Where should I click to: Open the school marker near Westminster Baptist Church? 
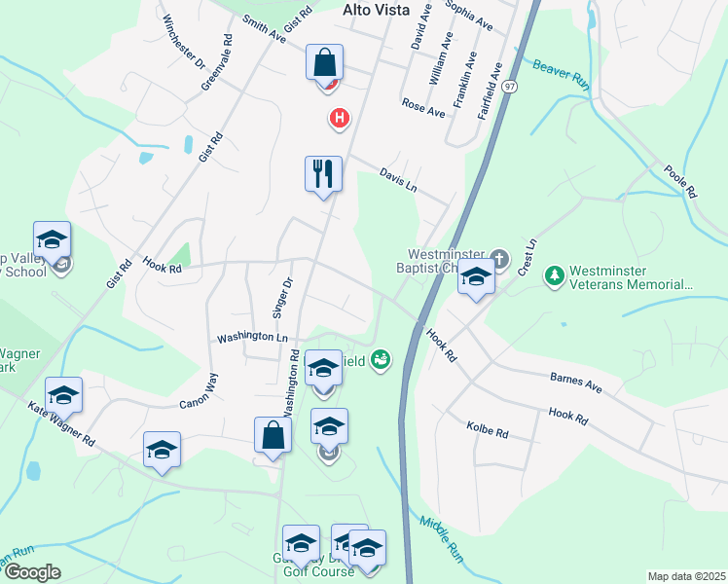click(x=476, y=277)
